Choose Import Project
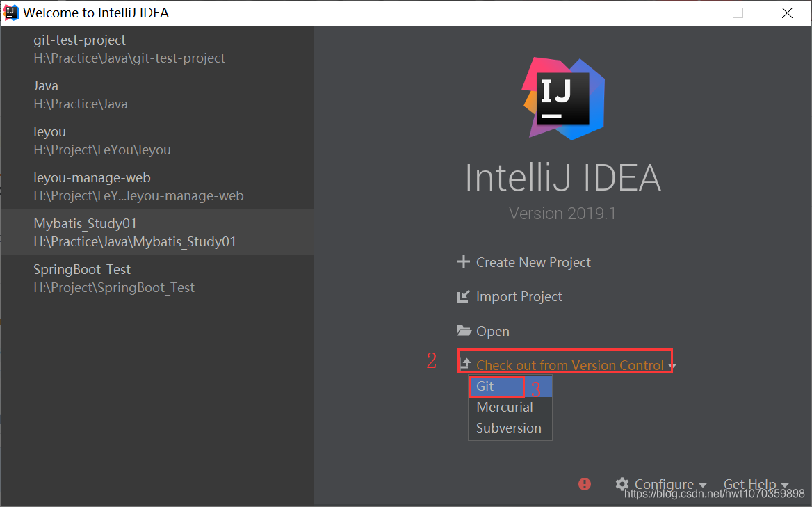The image size is (812, 507). click(x=519, y=296)
